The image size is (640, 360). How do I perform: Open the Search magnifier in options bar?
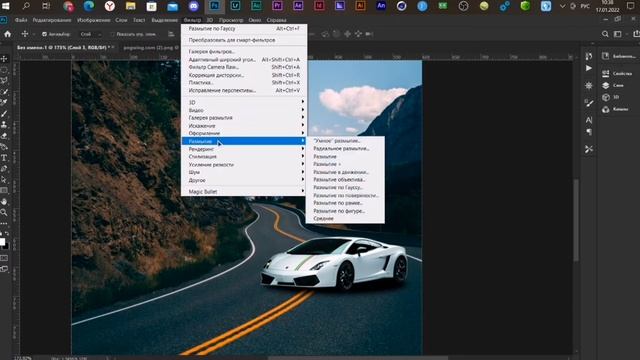[605, 34]
